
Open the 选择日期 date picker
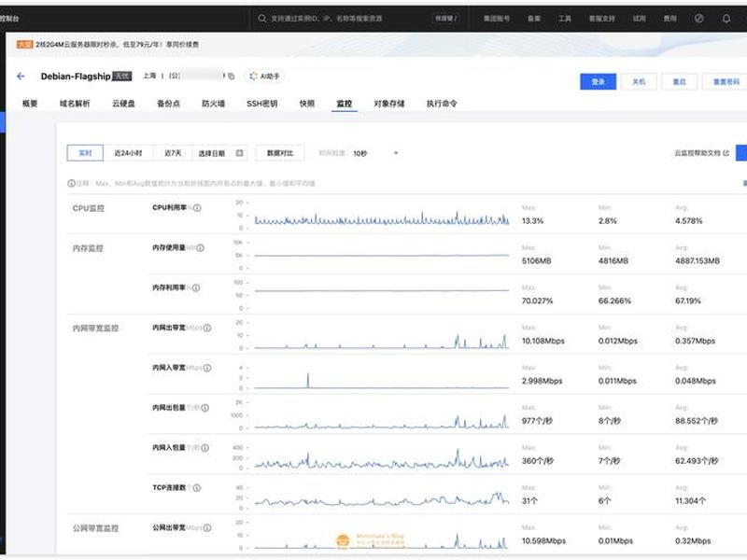219,153
